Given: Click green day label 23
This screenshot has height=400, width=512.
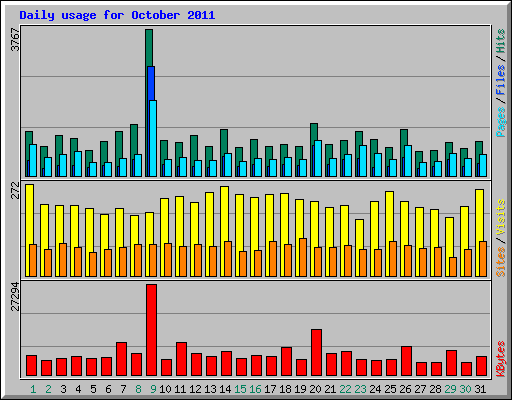Looking at the screenshot, I should click(360, 389).
